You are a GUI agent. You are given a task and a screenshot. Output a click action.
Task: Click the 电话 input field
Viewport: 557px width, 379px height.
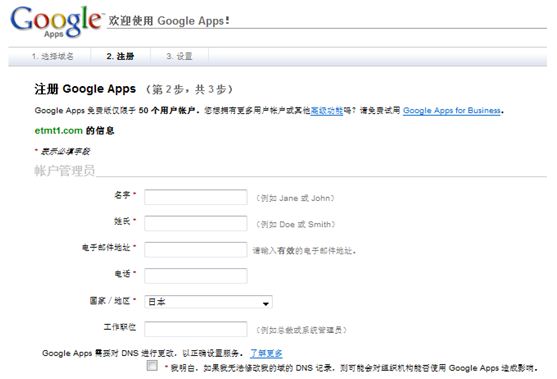click(196, 276)
